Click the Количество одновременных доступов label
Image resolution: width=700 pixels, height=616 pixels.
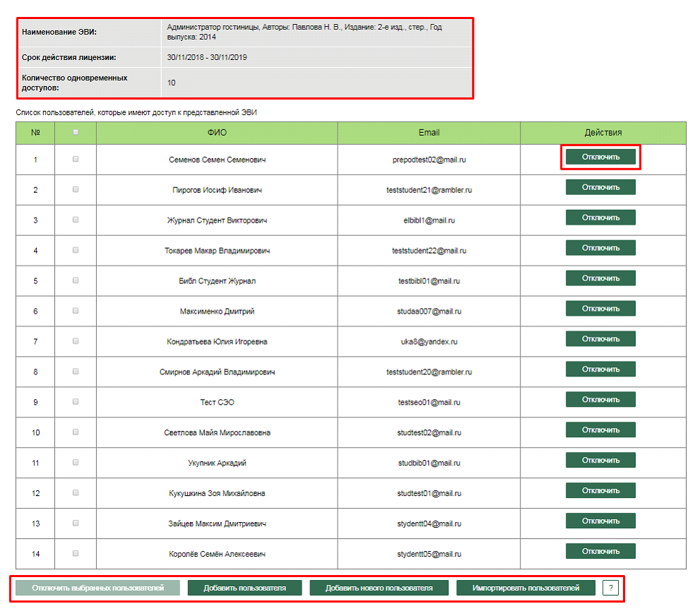coord(75,83)
